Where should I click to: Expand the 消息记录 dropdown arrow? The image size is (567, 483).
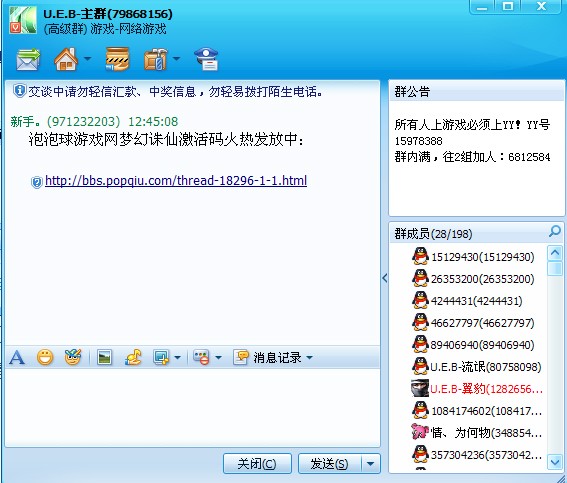pyautogui.click(x=310, y=358)
